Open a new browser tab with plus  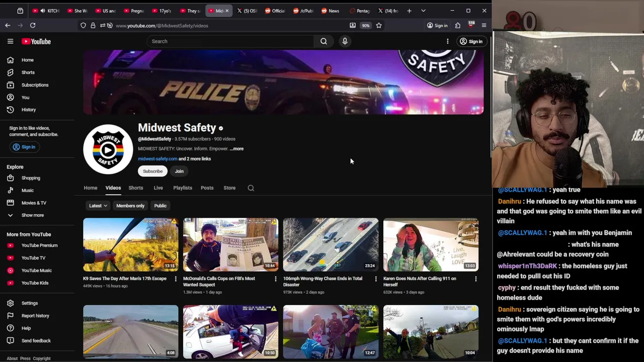tap(409, 11)
